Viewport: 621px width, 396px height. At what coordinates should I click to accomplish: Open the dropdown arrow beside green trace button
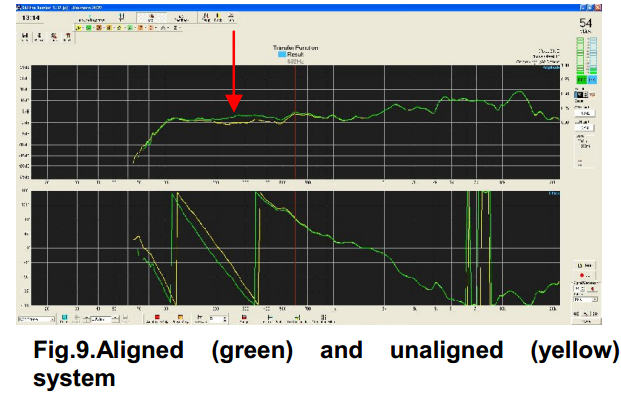click(x=93, y=28)
